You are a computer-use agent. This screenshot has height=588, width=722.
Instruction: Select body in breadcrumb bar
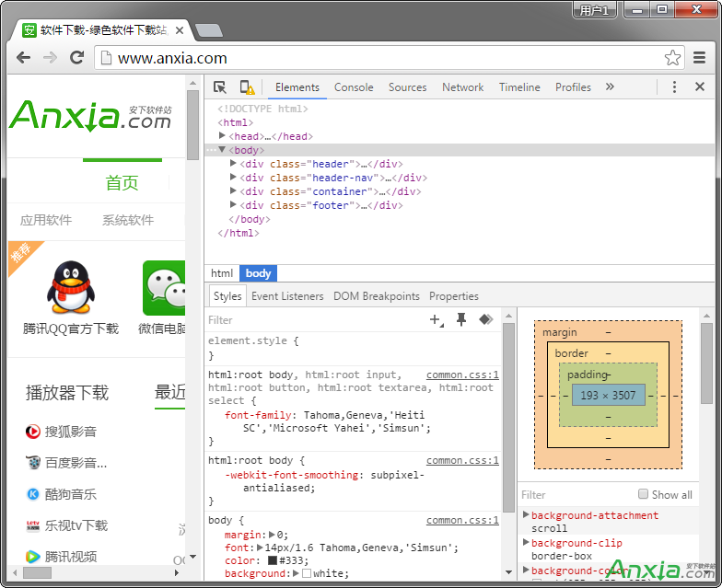click(258, 272)
